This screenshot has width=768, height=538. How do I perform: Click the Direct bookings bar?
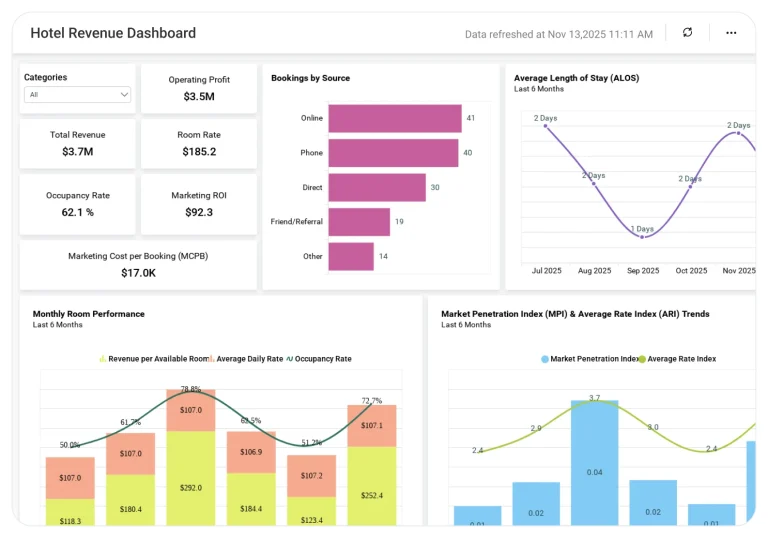377,187
